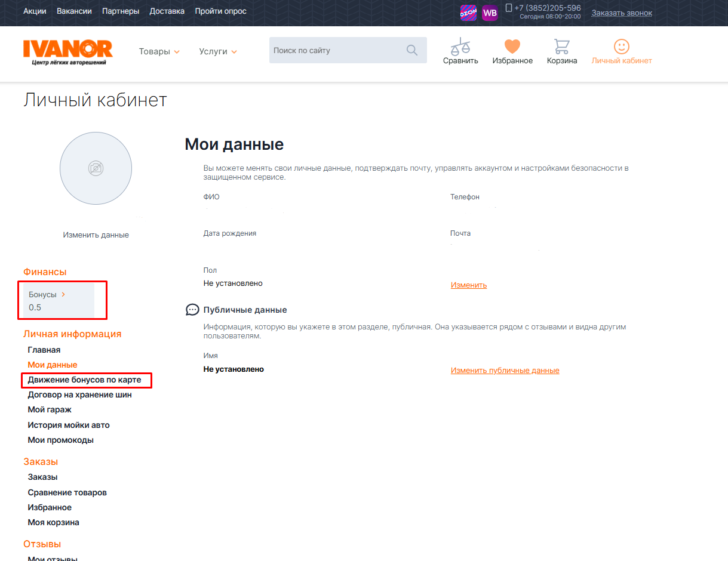728x561 pixels.
Task: Open Мой гараж in sidebar
Action: coord(50,409)
